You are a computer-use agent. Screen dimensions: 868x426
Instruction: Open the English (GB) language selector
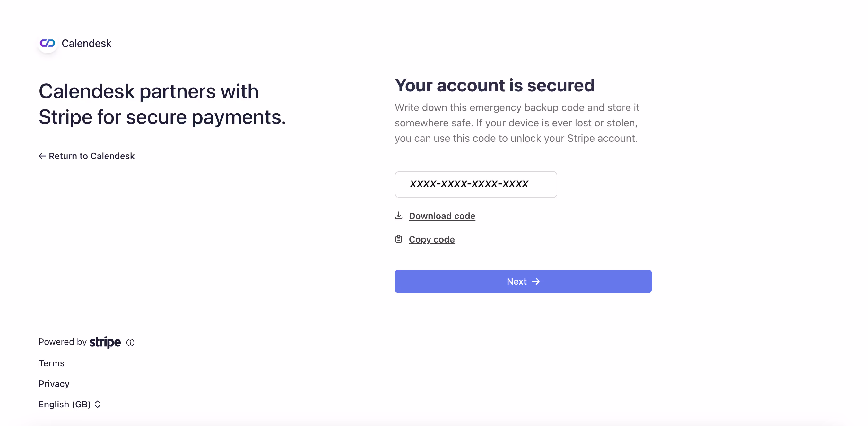click(65, 404)
